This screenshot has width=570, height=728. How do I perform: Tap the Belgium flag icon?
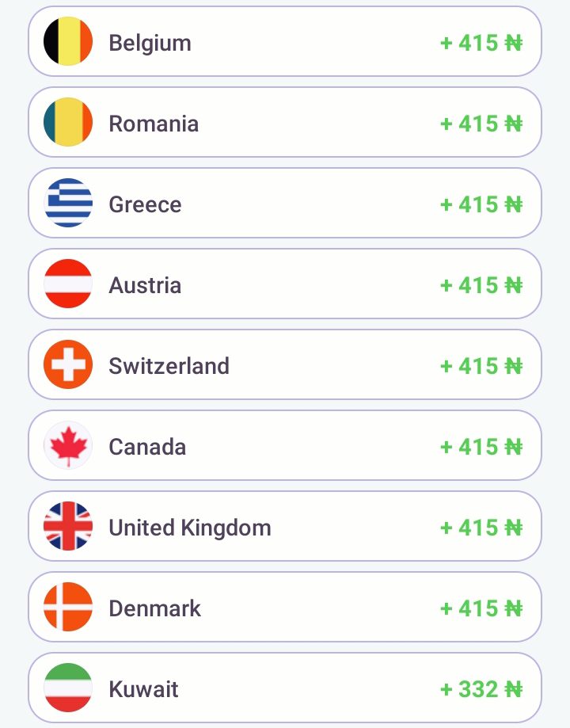pos(68,42)
